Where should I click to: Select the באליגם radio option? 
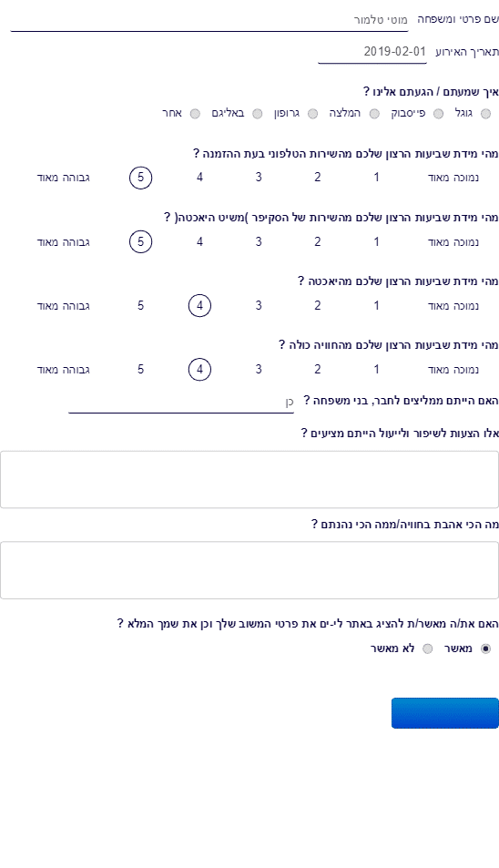pyautogui.click(x=258, y=114)
